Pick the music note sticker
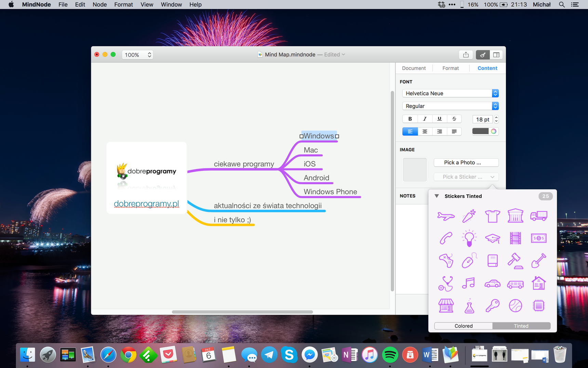The width and height of the screenshot is (588, 368). (468, 283)
